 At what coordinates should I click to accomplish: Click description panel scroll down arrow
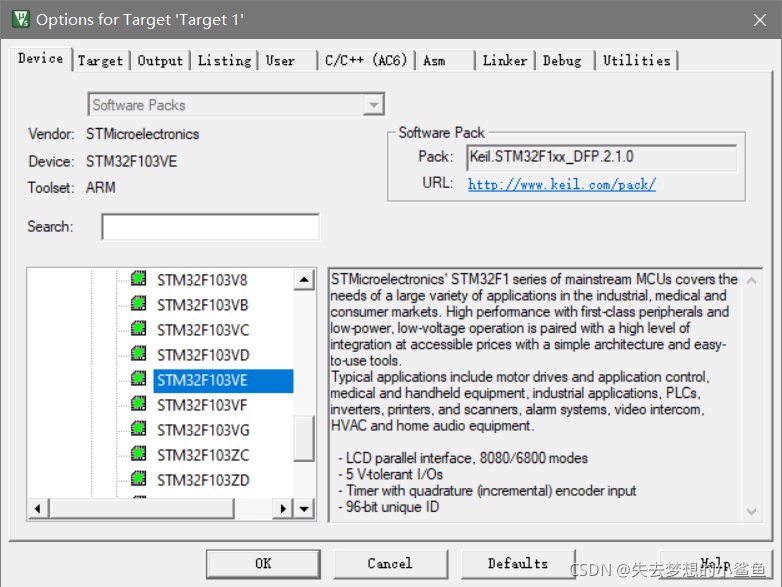pyautogui.click(x=752, y=511)
